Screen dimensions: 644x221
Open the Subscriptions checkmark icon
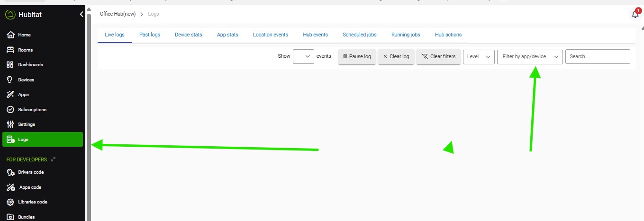[x=10, y=109]
